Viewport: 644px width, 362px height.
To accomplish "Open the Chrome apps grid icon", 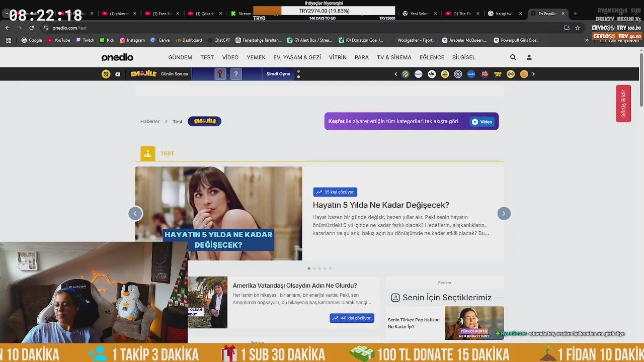I will tap(9, 40).
